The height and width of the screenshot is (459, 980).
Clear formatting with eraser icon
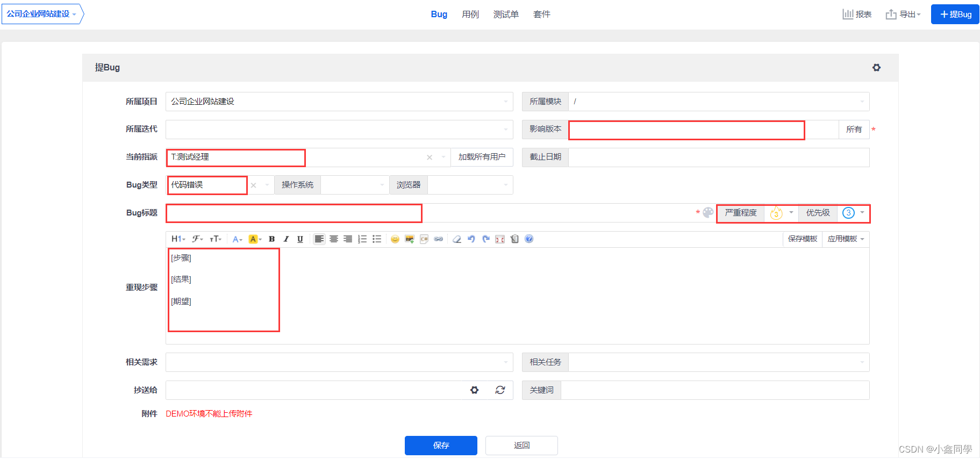coord(457,239)
